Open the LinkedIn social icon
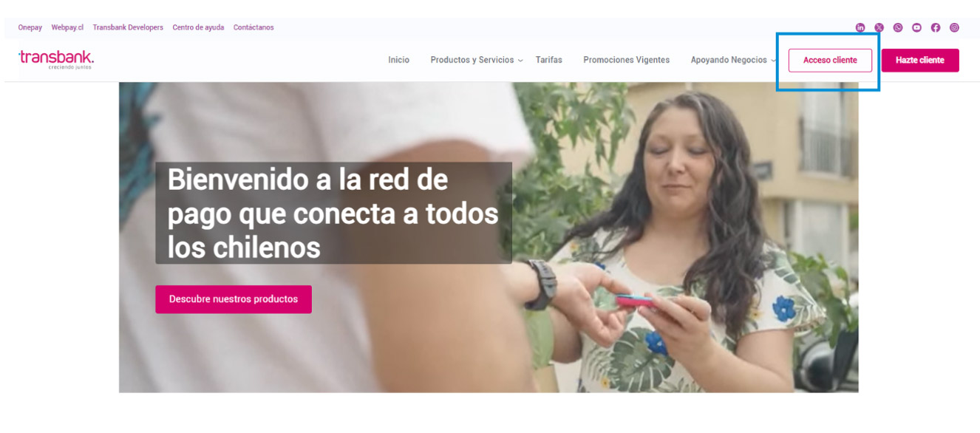 click(x=860, y=27)
